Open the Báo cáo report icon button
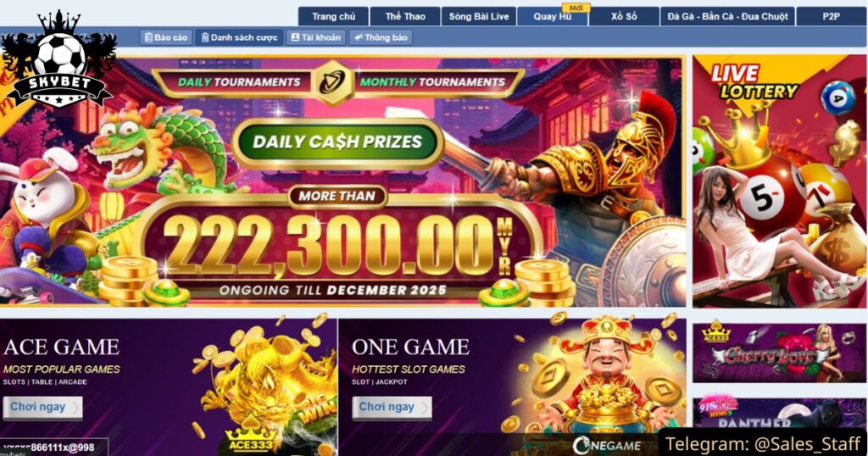 [x=166, y=37]
